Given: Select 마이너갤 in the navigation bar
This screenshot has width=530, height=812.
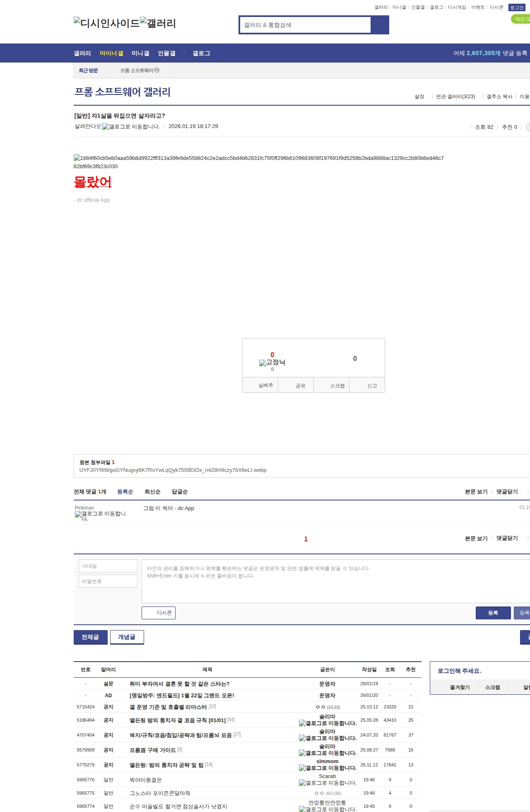Looking at the screenshot, I should pyautogui.click(x=111, y=53).
